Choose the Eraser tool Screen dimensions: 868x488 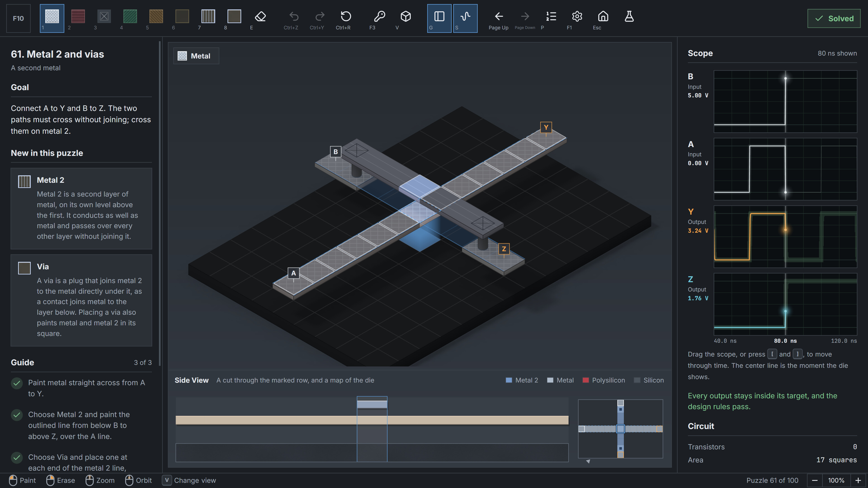(x=260, y=18)
